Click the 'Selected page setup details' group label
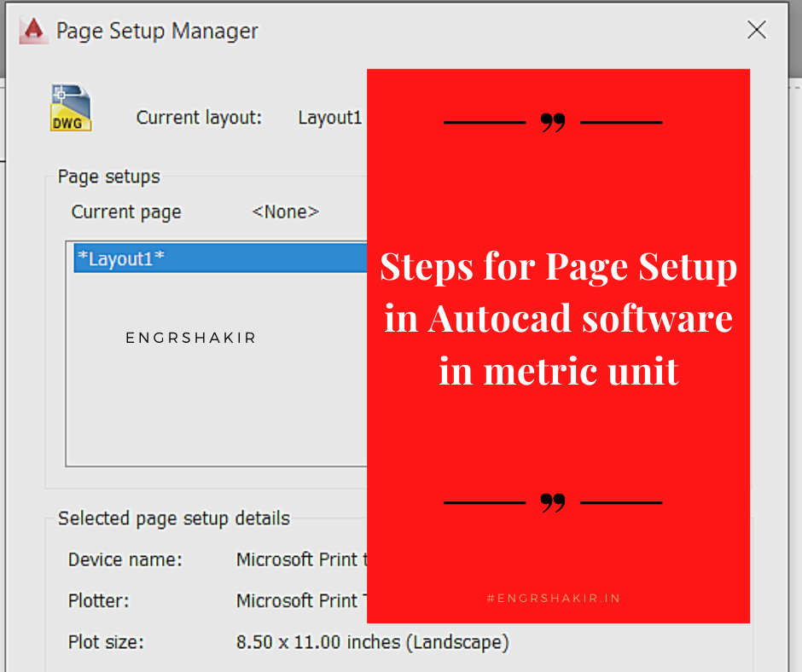802x672 pixels. [x=173, y=518]
